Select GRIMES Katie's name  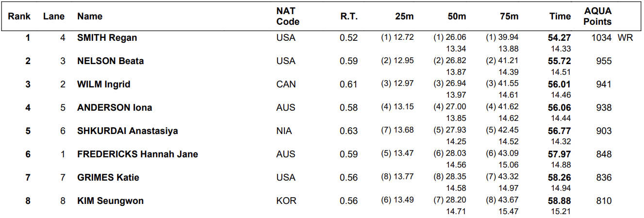pyautogui.click(x=108, y=177)
